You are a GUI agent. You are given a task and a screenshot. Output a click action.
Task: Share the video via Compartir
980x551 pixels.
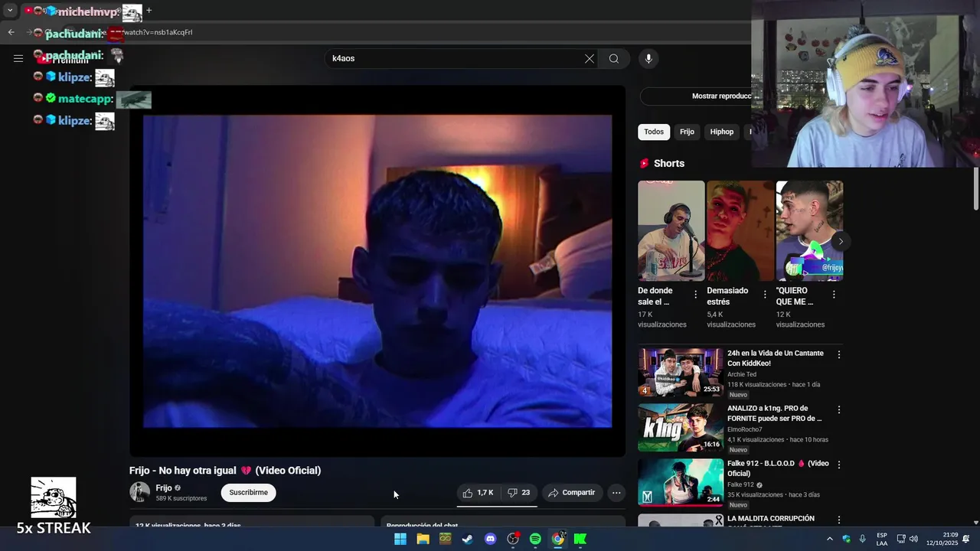click(x=572, y=493)
